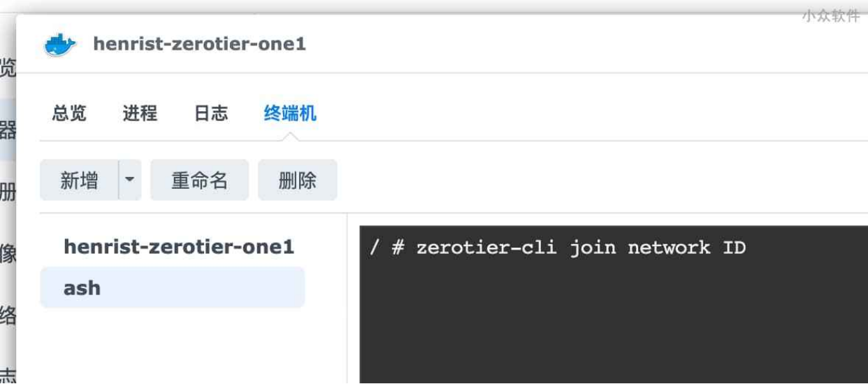Select henrist-zerotier-one1 in the terminal list
Viewport: 868px width, 384px height.
tap(179, 247)
